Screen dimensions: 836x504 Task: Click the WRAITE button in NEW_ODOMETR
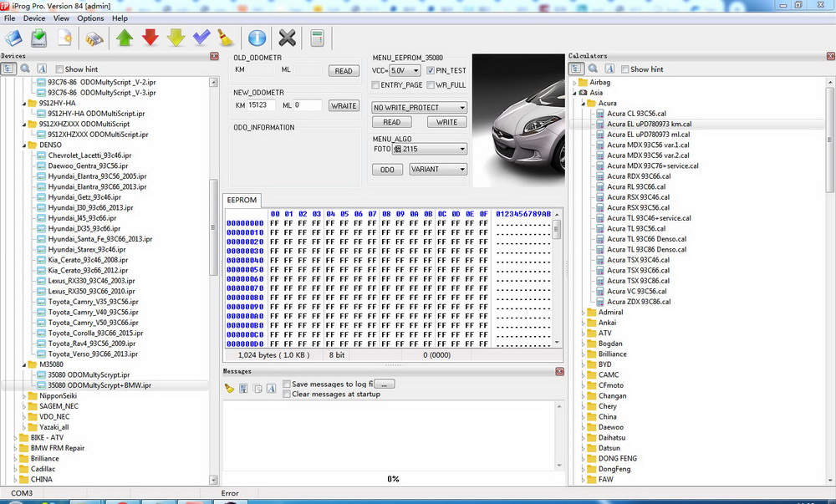(x=344, y=105)
